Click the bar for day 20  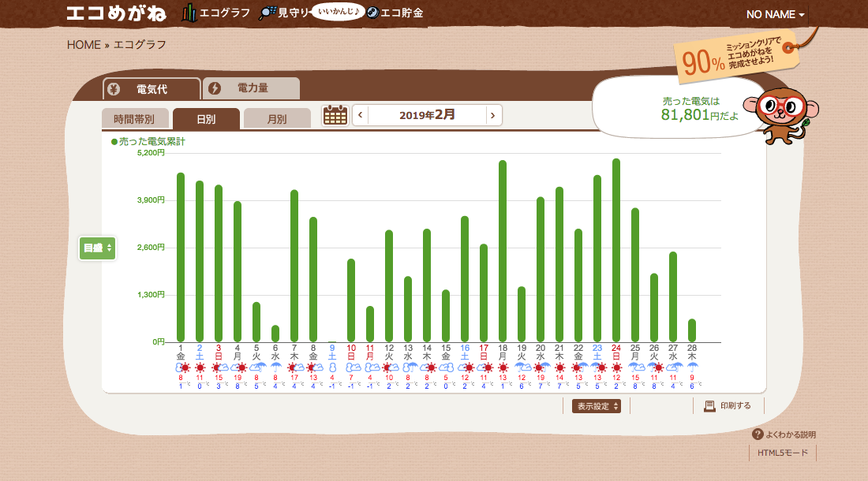541,269
